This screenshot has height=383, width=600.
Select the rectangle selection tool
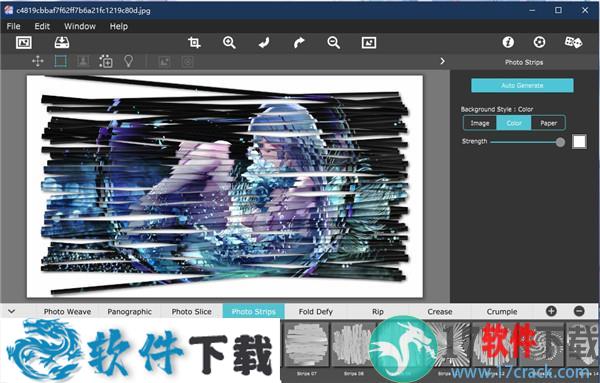tap(60, 61)
